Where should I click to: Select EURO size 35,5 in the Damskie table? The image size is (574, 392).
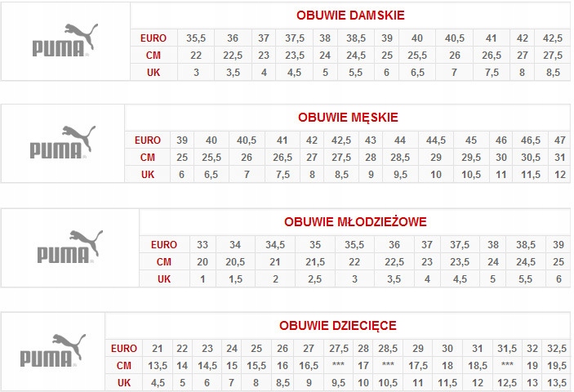[x=196, y=38]
